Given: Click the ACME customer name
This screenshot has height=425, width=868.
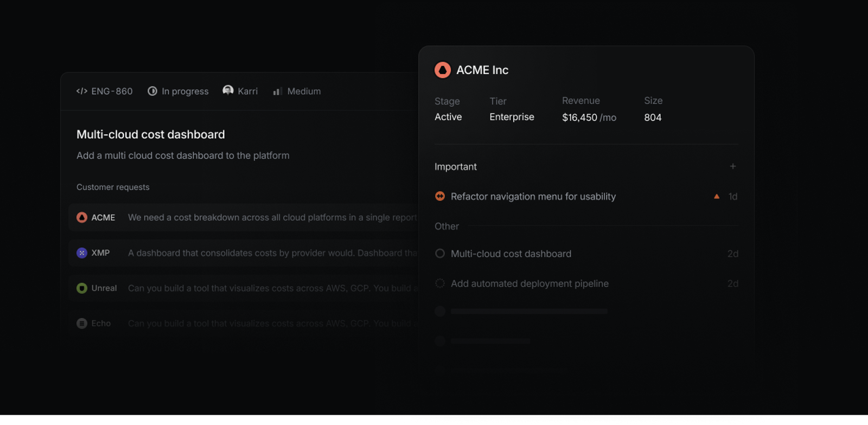Looking at the screenshot, I should (x=103, y=217).
